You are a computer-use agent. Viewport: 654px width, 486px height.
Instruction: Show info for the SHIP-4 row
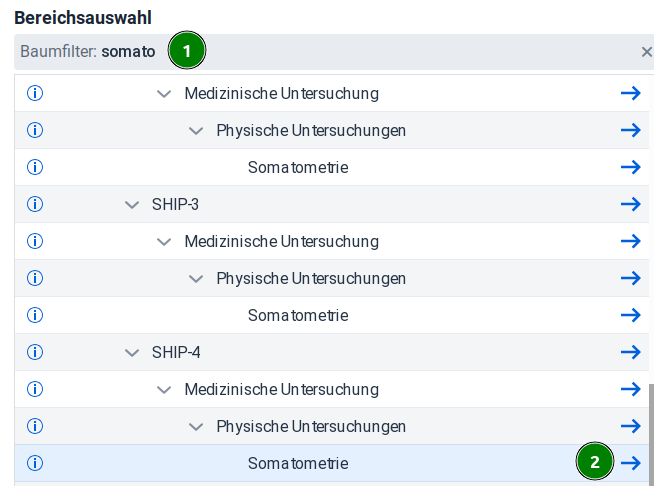(35, 352)
